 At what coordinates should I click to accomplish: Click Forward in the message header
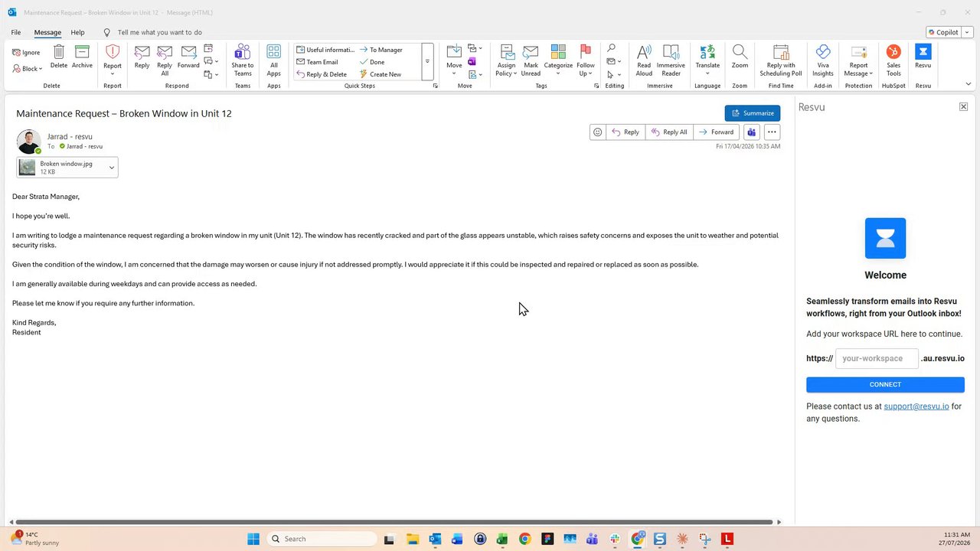[x=717, y=132]
